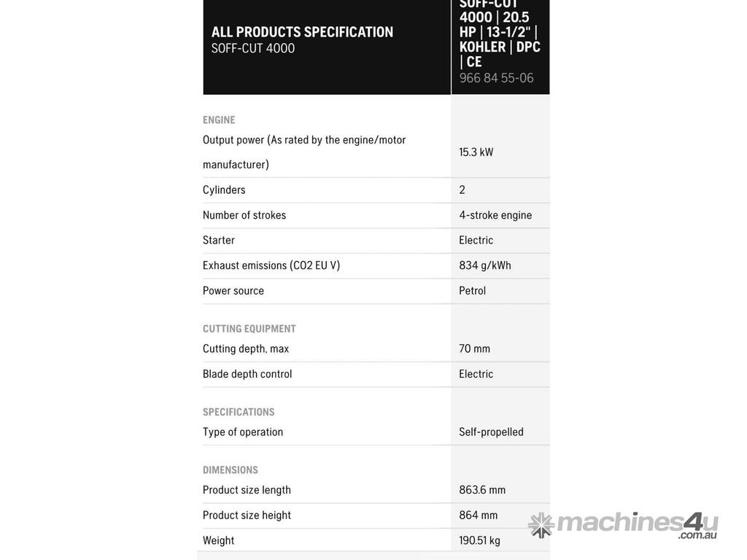
Task: Select the Blade depth control label
Action: pyautogui.click(x=247, y=374)
